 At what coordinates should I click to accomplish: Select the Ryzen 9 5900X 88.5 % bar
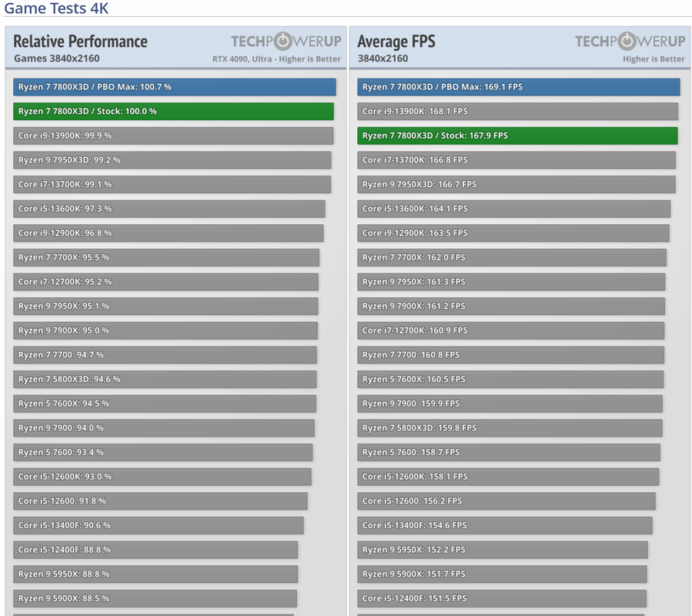pos(155,598)
